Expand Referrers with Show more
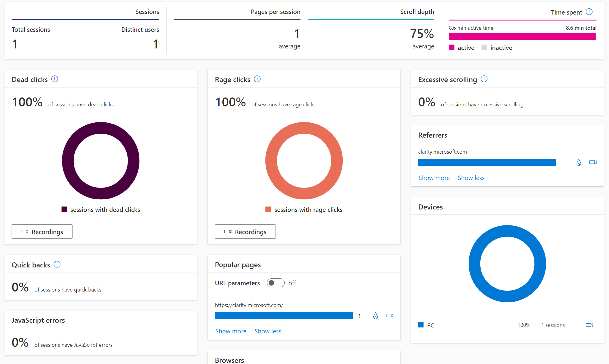Viewport: 609px width, 364px height. [x=434, y=178]
